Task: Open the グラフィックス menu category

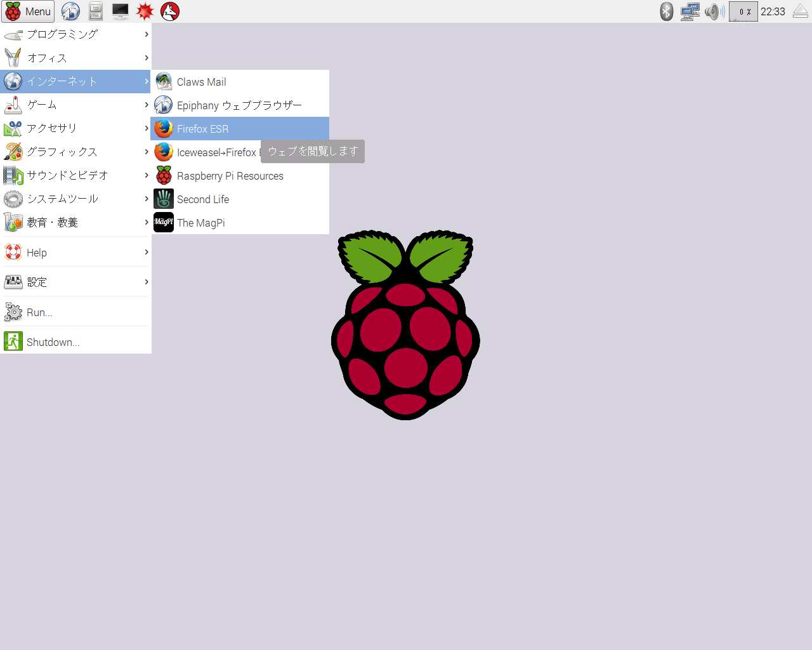Action: pyautogui.click(x=75, y=152)
